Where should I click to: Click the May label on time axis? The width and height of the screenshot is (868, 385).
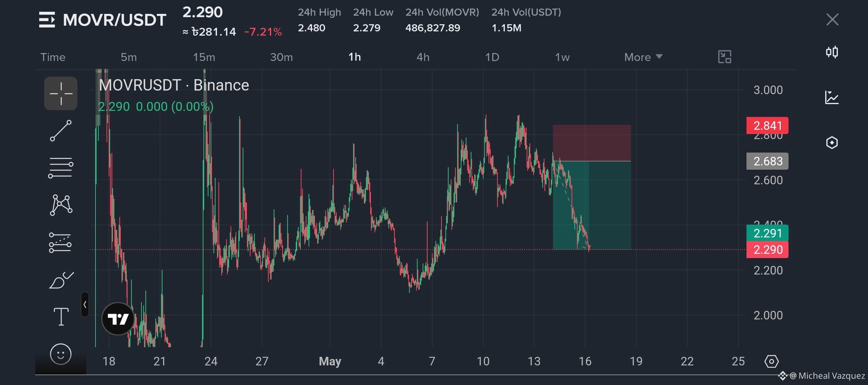(x=330, y=361)
